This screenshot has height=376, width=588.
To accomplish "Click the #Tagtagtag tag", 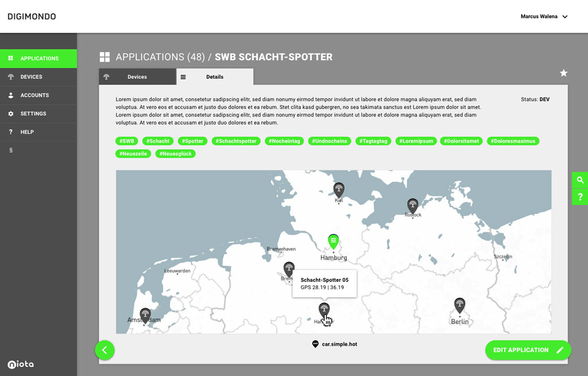I will click(373, 141).
